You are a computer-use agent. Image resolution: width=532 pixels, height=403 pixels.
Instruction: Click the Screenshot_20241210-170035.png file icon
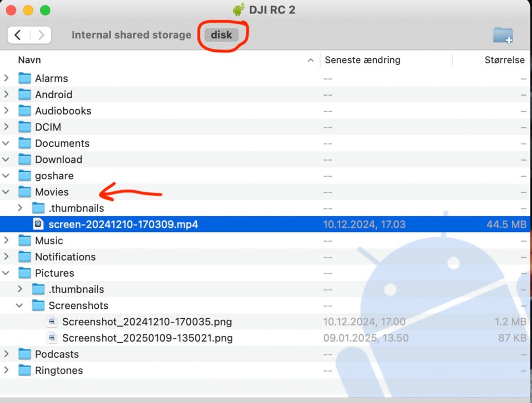(x=52, y=321)
